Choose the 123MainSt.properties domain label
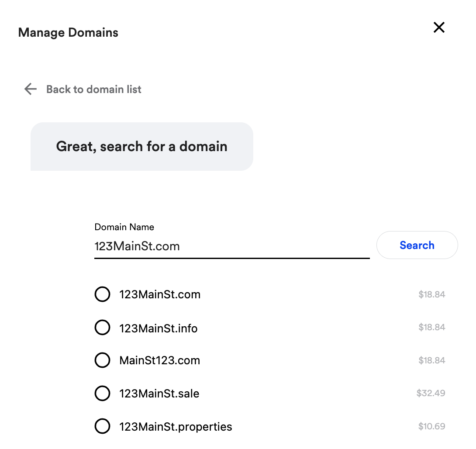This screenshot has height=449, width=476. 176,427
